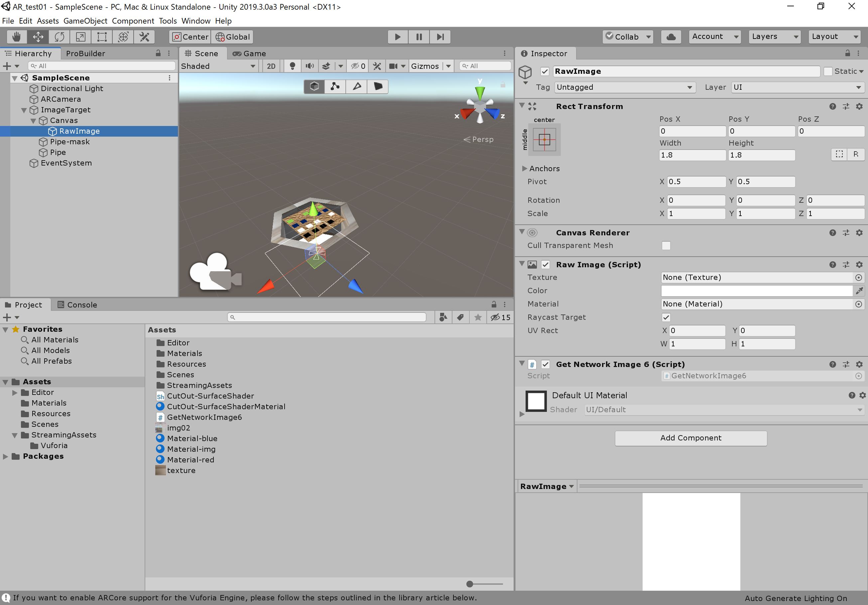
Task: Click the cloud Services icon
Action: pos(671,37)
